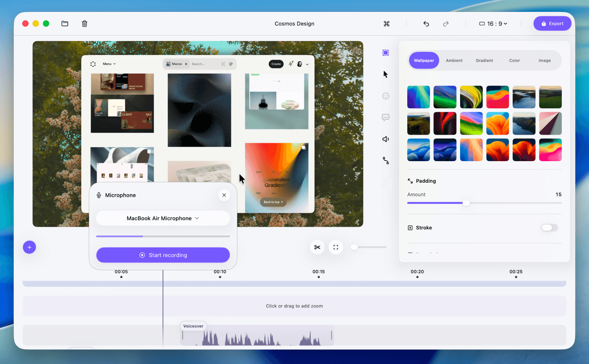
Task: Undo the last action
Action: [426, 24]
